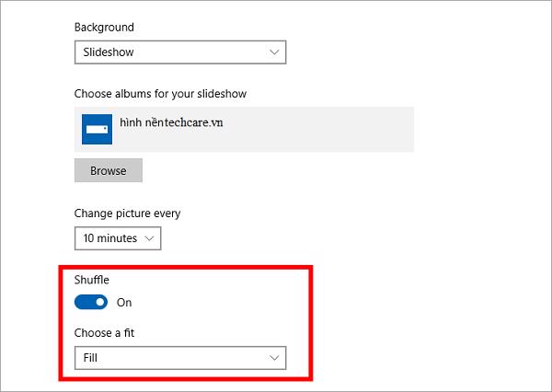Click the Background label
Screen dimensions: 552x392
click(x=104, y=29)
